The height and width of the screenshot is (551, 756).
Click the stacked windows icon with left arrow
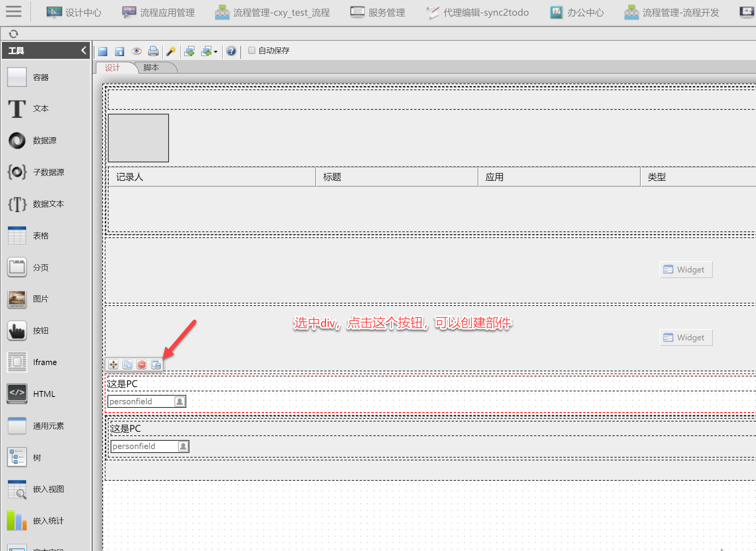(x=207, y=51)
